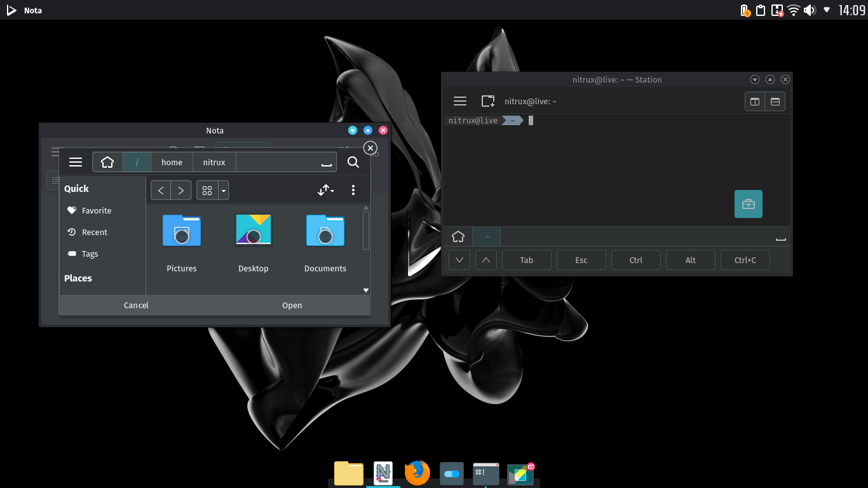This screenshot has width=868, height=488.
Task: Click Station's down arrow key button
Action: coord(459,260)
